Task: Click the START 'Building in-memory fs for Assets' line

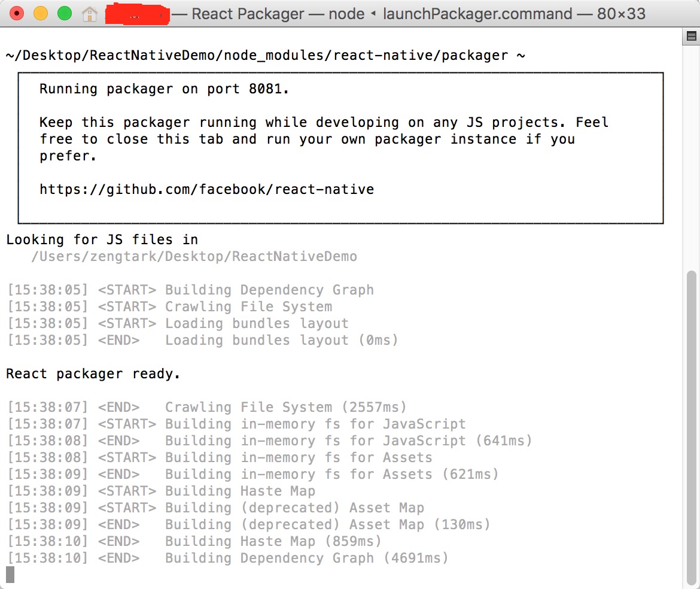Action: point(220,457)
